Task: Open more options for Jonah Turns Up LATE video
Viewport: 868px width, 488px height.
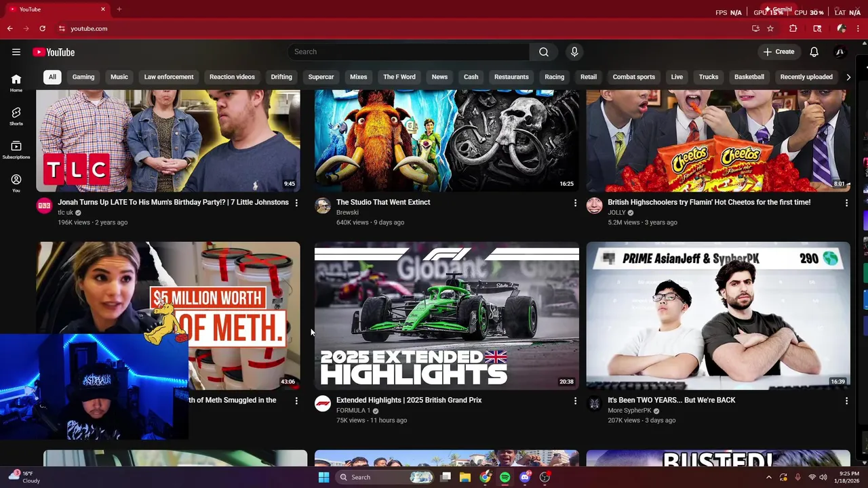Action: [296, 203]
